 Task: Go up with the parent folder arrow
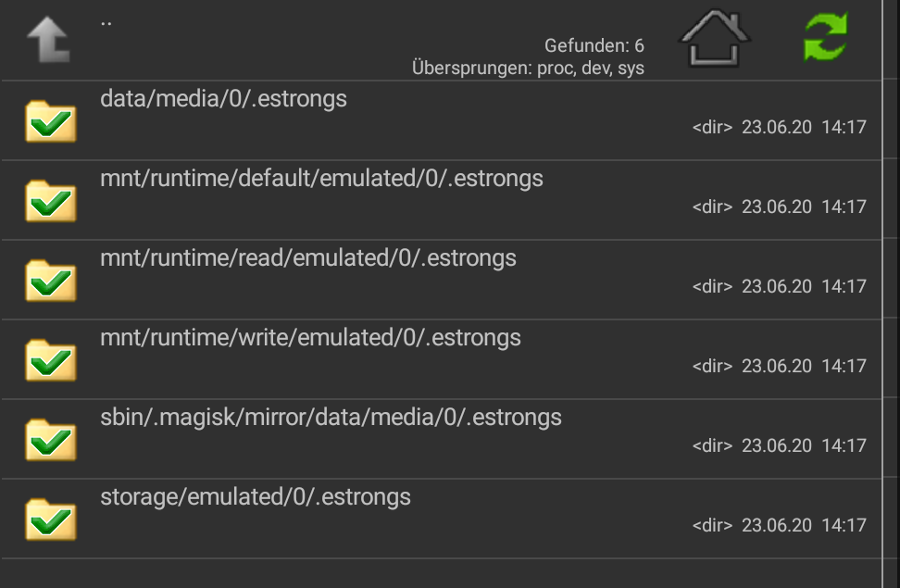tap(48, 40)
